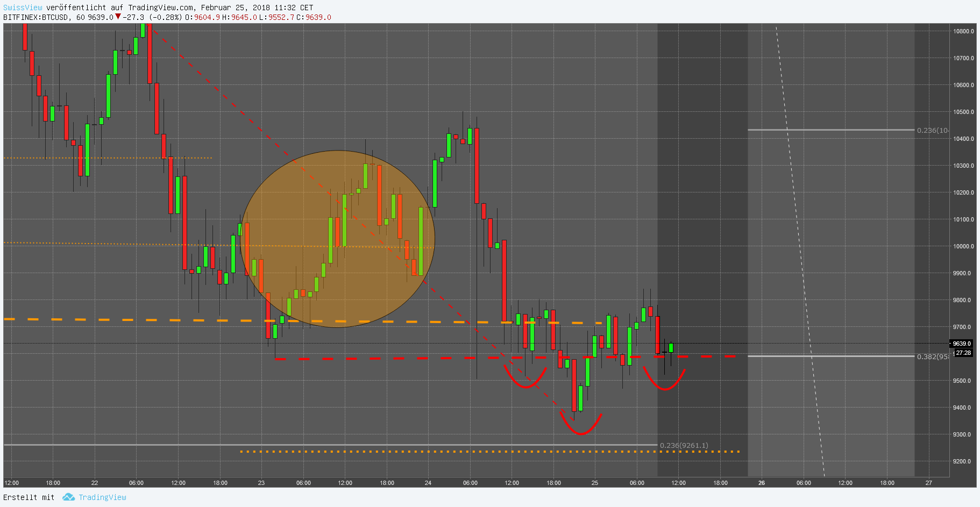The image size is (980, 507).
Task: Click the 10500.0 price axis label
Action: tap(963, 112)
